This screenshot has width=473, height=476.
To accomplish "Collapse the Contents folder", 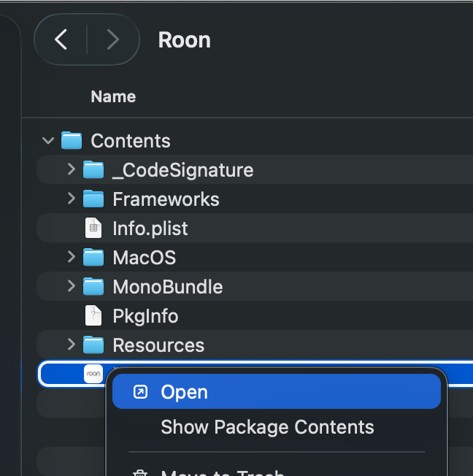I will click(x=48, y=140).
